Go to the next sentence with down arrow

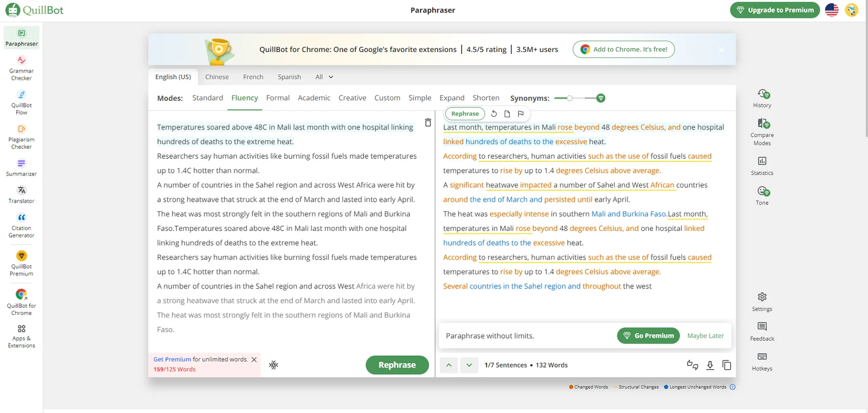pos(469,365)
